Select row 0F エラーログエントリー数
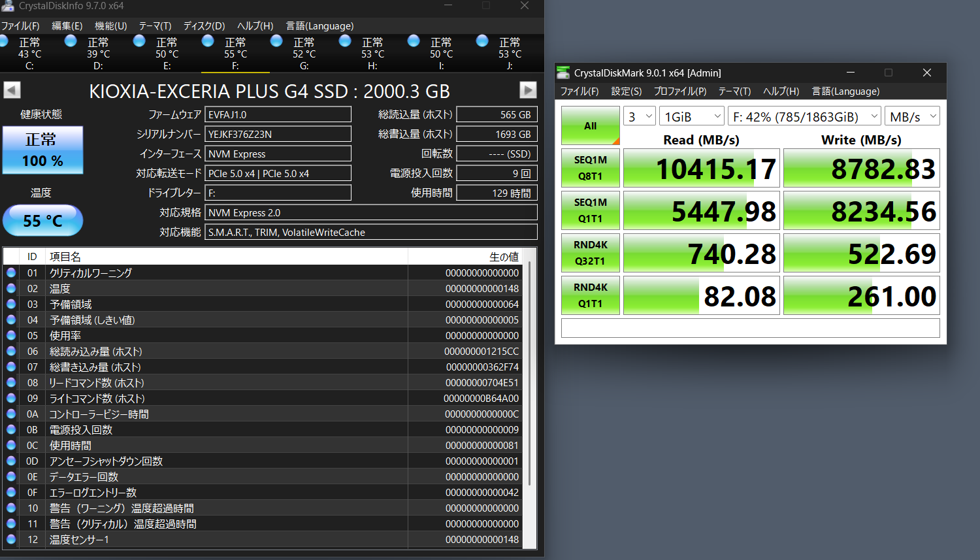 tap(263, 492)
